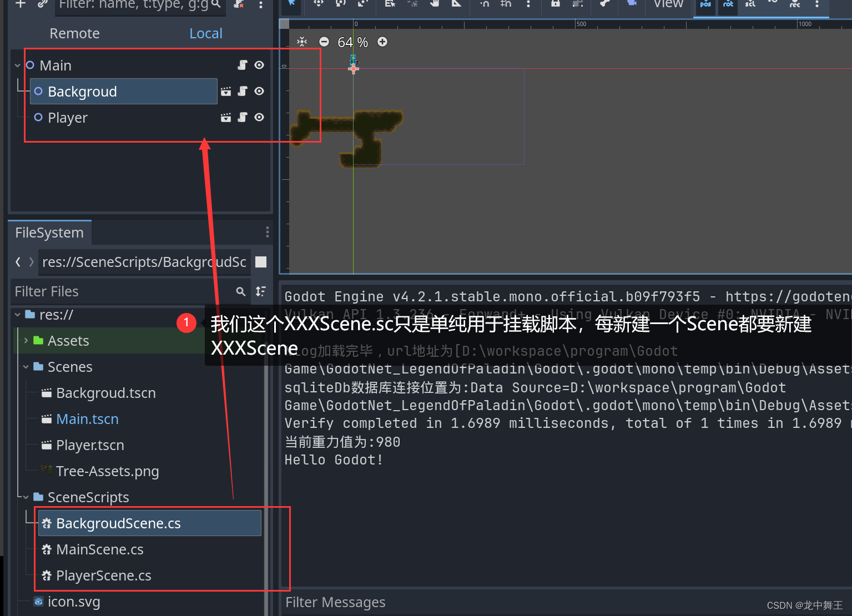
Task: Reset zoom via the 64 % button
Action: [x=353, y=42]
